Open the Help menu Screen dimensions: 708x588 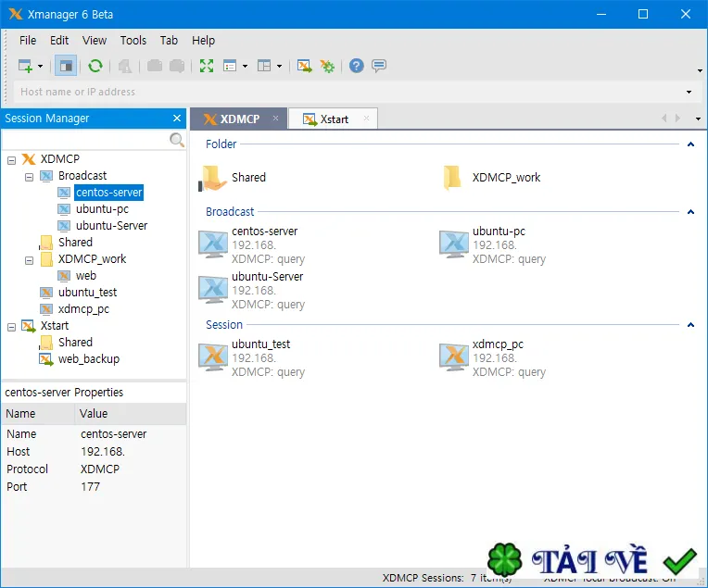[x=203, y=41]
